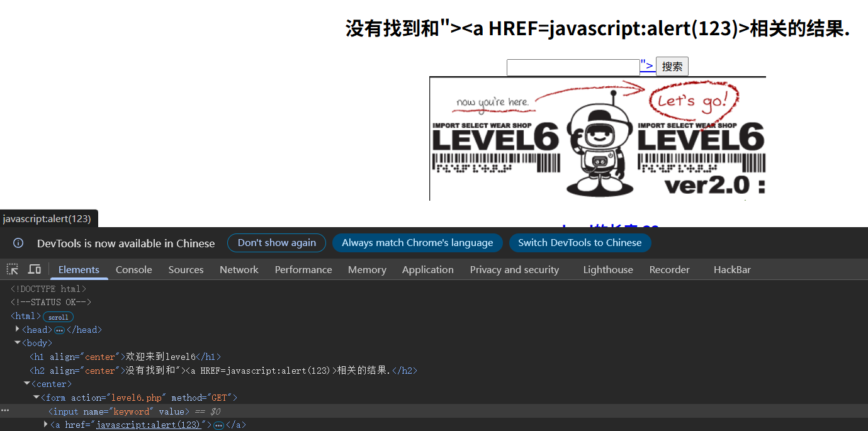Collapse the form level6.php node
This screenshot has width=868, height=431.
click(x=37, y=397)
